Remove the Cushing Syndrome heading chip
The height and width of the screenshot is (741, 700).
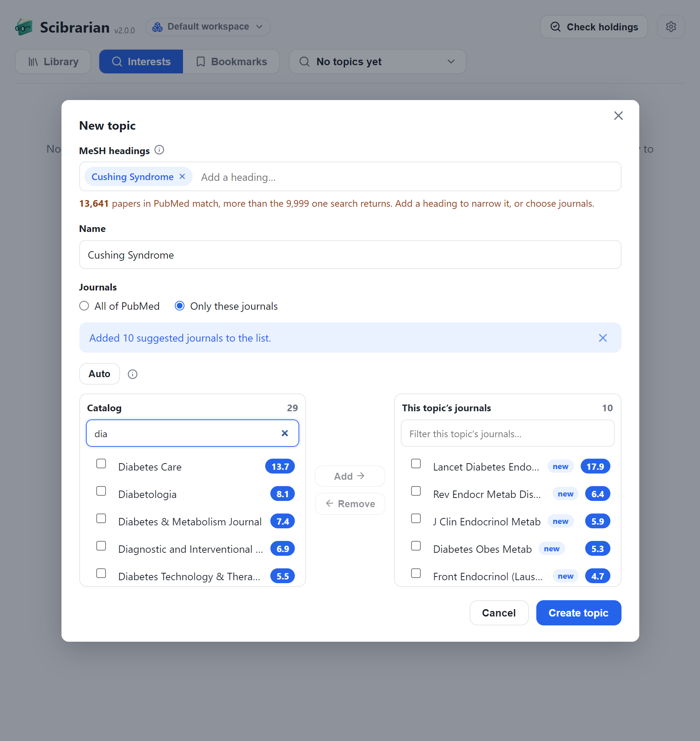182,177
